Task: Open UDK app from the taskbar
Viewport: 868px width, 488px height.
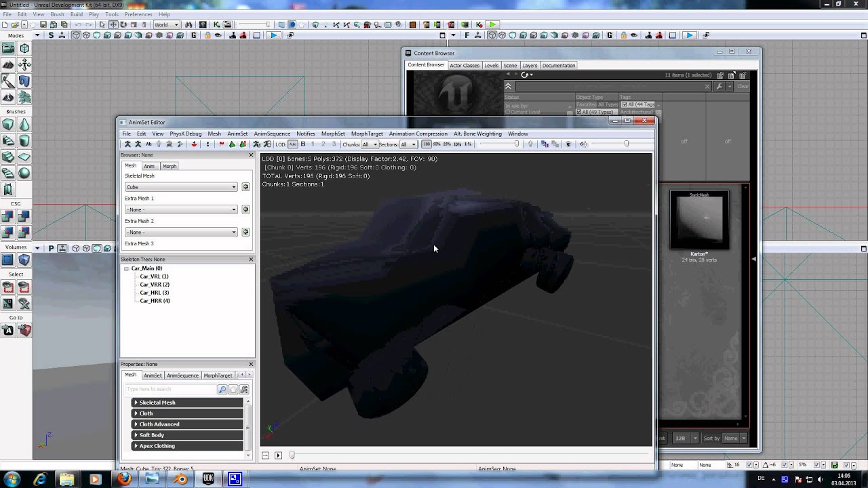Action: pyautogui.click(x=208, y=479)
